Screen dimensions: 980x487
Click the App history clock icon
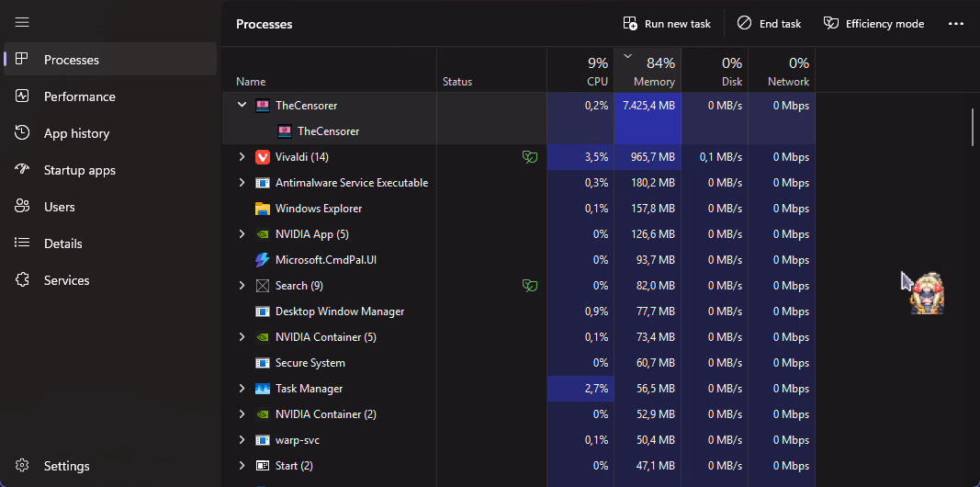pyautogui.click(x=22, y=132)
